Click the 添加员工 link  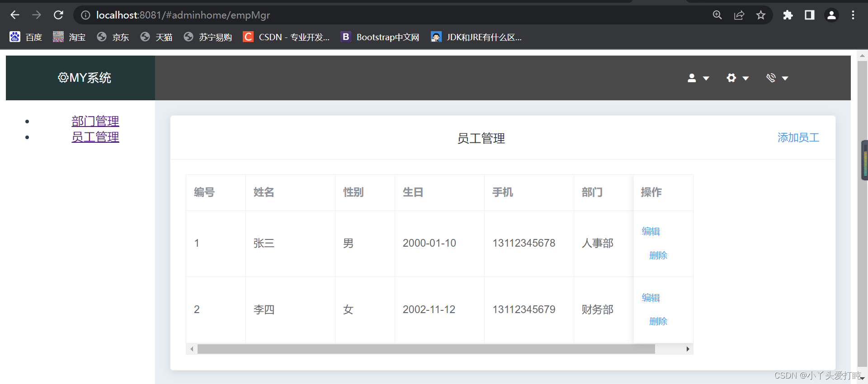tap(798, 138)
